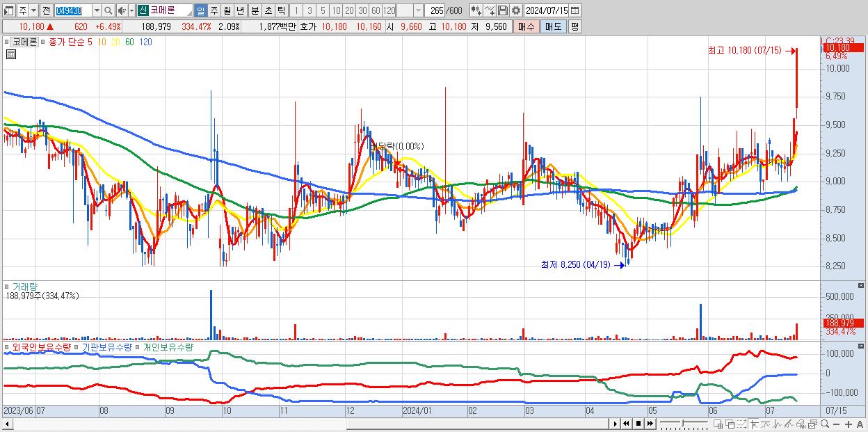Select the 1 interval button

(x=296, y=10)
